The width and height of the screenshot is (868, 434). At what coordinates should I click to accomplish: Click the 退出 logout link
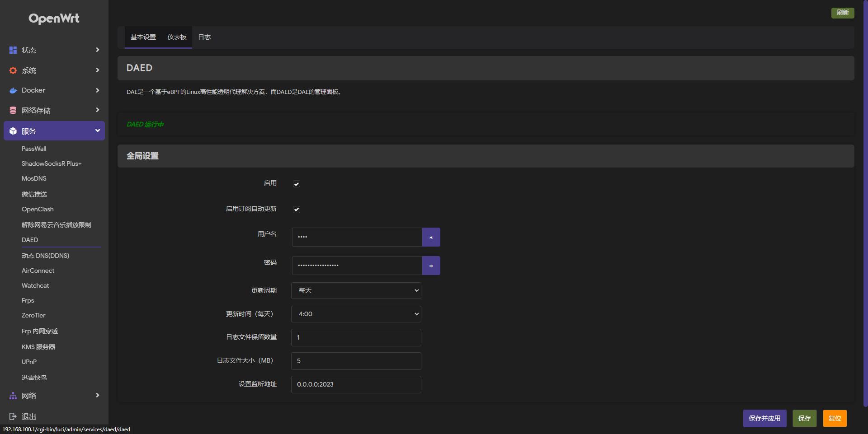tap(29, 416)
